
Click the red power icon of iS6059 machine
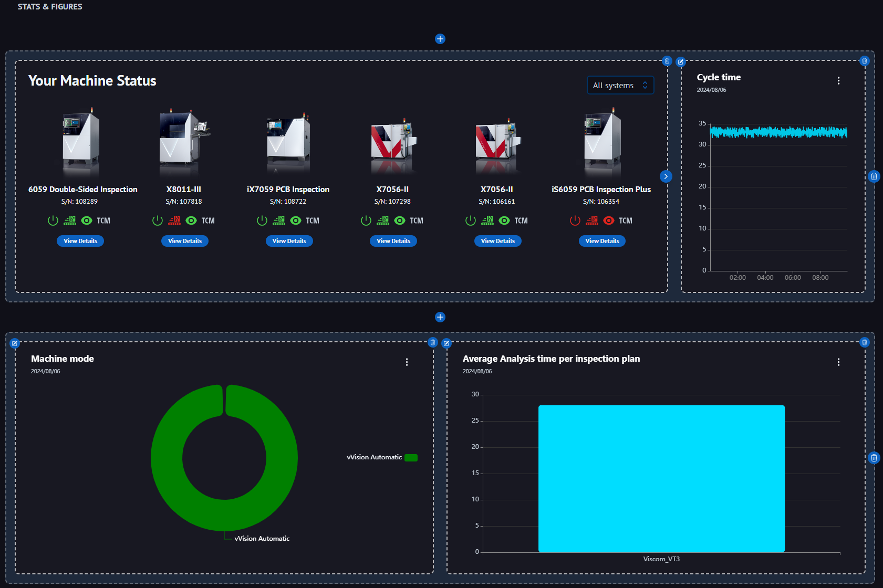point(575,220)
